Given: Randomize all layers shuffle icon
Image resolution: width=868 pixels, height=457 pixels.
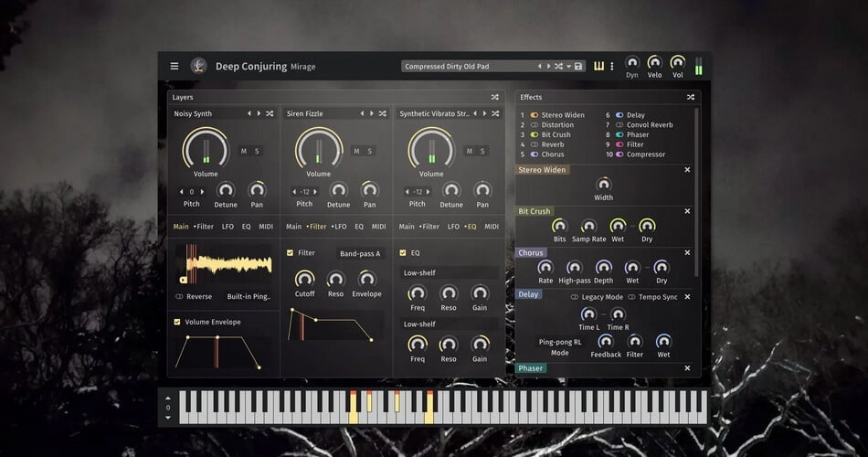Looking at the screenshot, I should coord(495,97).
